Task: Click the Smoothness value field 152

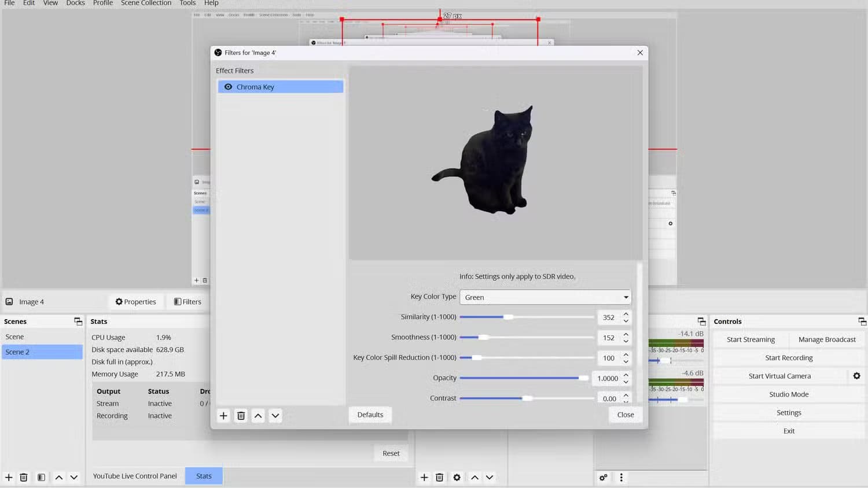Action: click(x=609, y=338)
